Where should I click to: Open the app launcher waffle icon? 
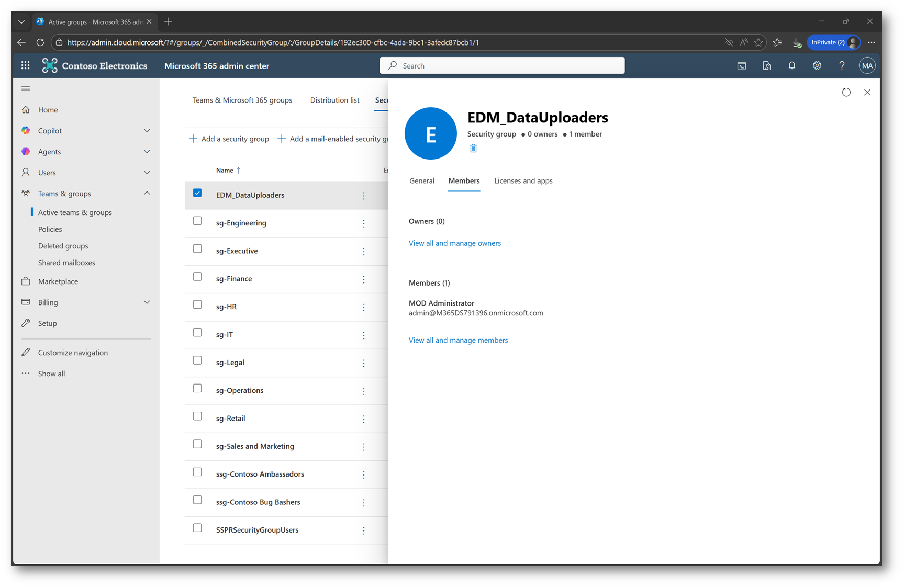(25, 65)
